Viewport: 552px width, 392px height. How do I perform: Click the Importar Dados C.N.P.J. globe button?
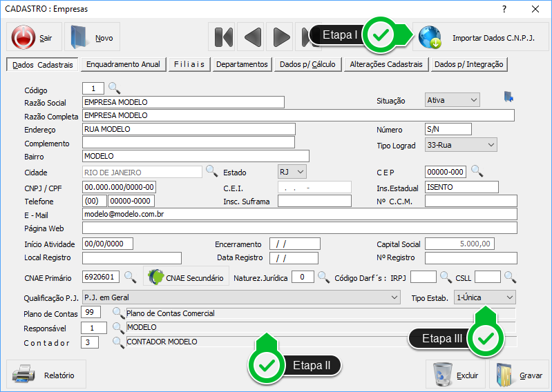tap(480, 37)
